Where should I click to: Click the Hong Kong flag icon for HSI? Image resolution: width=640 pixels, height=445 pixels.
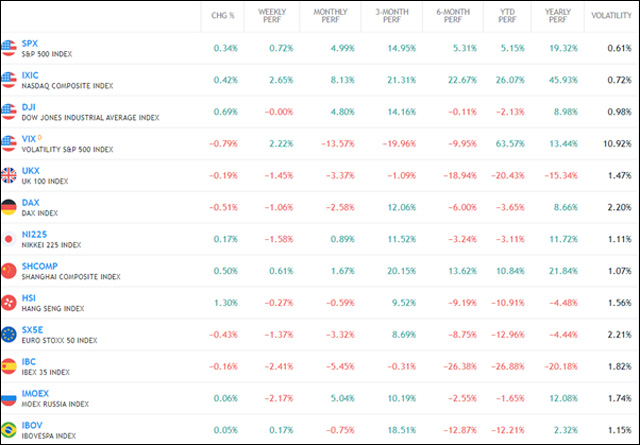9,304
